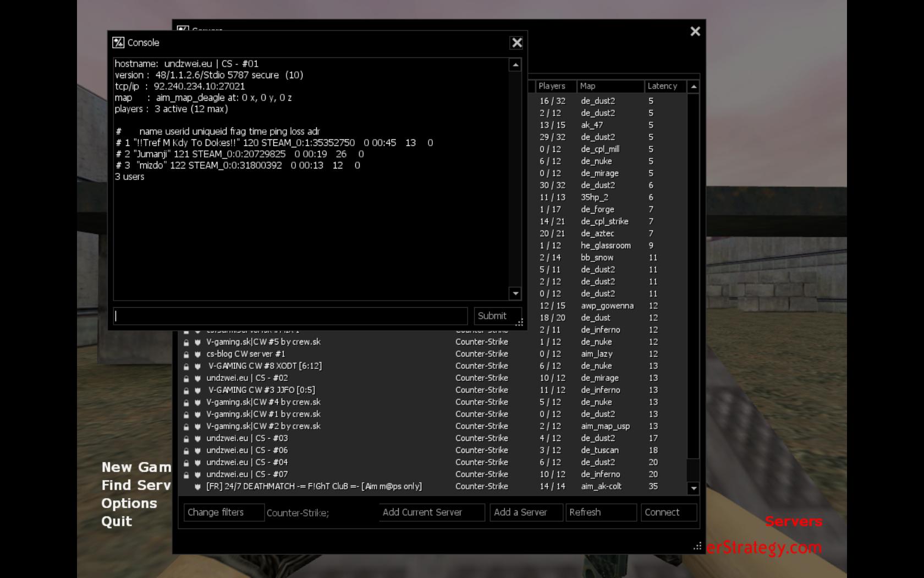Click shield icon of V-GAMING CW #8 XODT row

(197, 367)
